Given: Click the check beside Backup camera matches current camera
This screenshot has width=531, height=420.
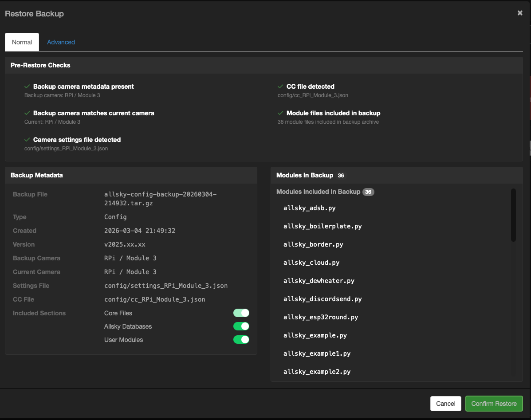Looking at the screenshot, I should point(28,113).
